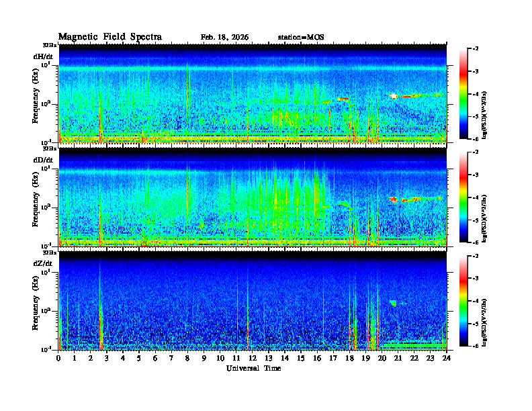Click the hour 11 tick label on time axis
This screenshot has width=532, height=411.
(236, 358)
